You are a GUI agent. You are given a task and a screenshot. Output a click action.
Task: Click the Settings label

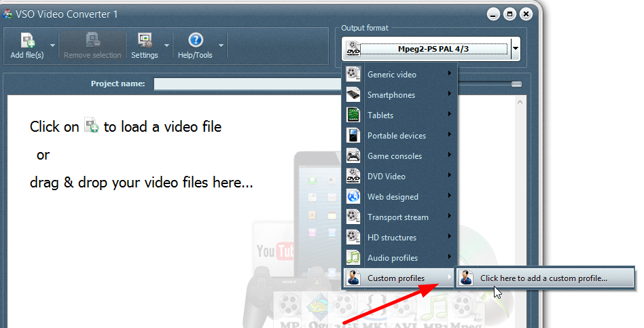[x=145, y=55]
